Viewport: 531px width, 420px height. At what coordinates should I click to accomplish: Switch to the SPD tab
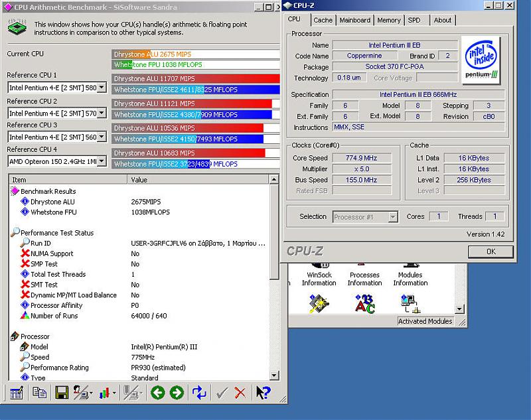(414, 20)
